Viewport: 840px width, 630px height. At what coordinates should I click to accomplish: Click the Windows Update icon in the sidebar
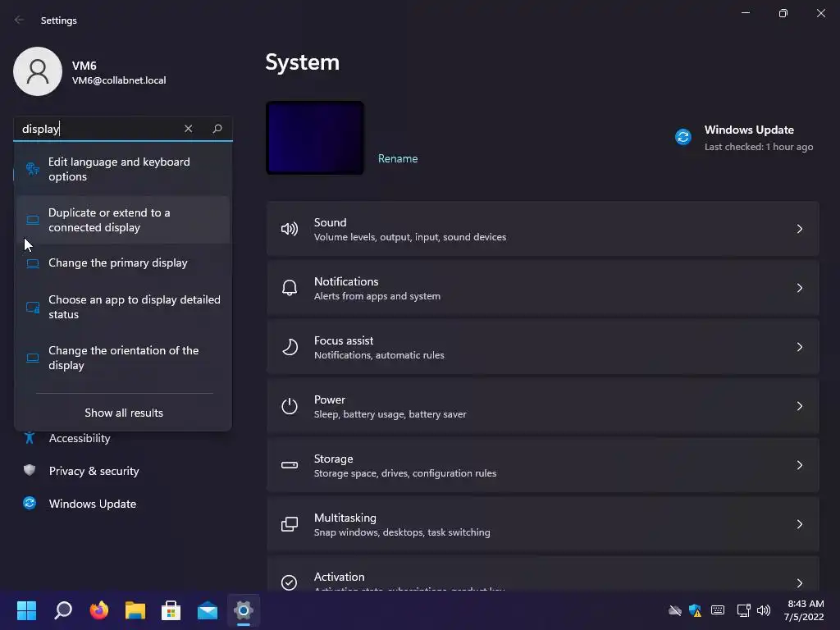click(x=30, y=503)
